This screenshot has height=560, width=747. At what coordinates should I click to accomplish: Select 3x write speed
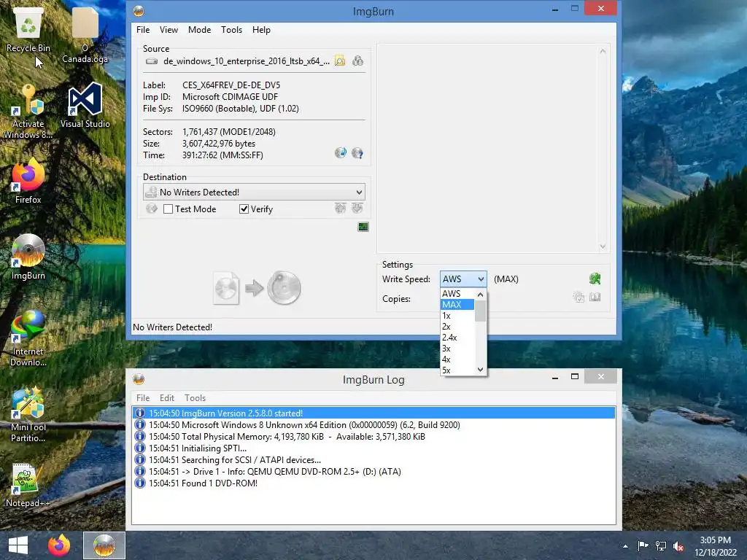pyautogui.click(x=457, y=348)
